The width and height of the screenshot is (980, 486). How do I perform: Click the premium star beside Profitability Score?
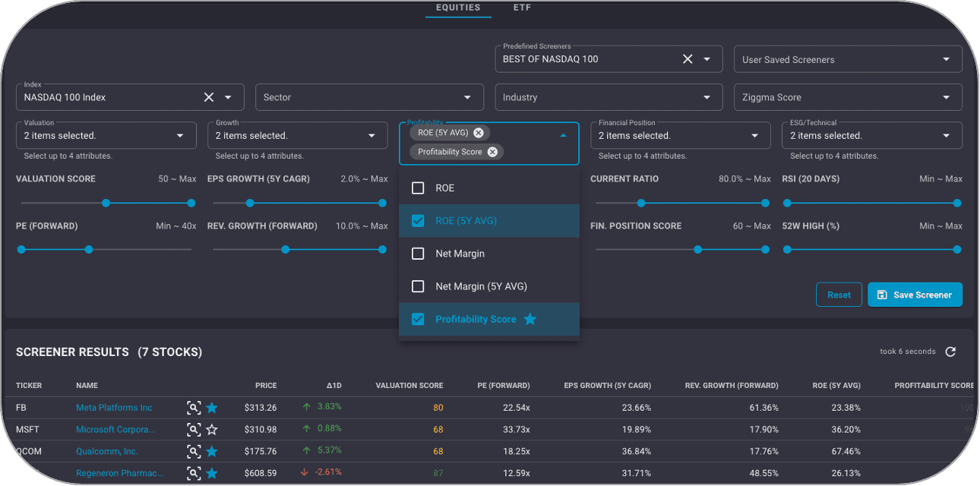(x=530, y=319)
